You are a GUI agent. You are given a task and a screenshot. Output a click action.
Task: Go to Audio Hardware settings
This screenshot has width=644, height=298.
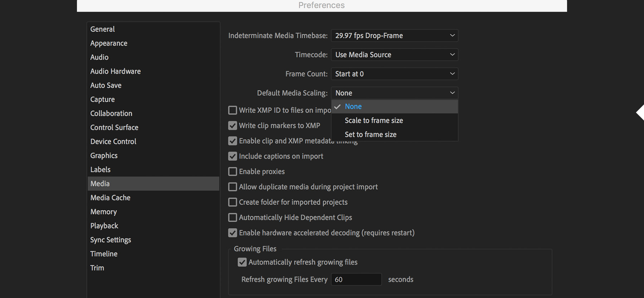pyautogui.click(x=116, y=71)
